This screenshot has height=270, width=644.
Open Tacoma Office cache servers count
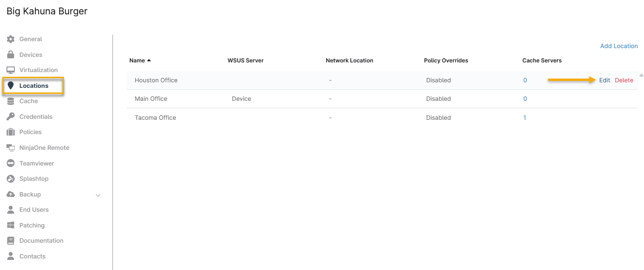525,118
